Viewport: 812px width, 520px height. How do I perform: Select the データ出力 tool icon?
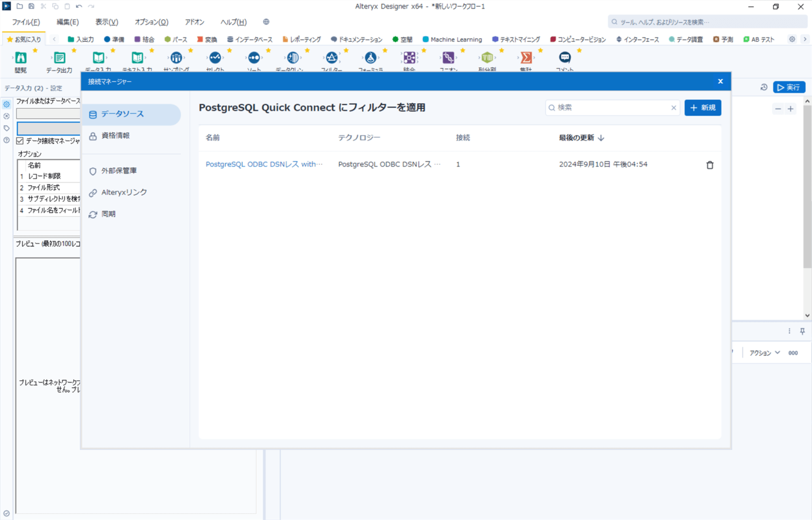(59, 58)
